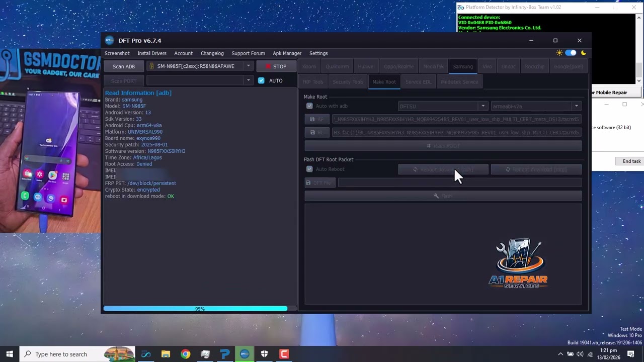Viewport: 644px width, 362px height.
Task: Open the Service EDL sub-tab
Action: pyautogui.click(x=418, y=82)
